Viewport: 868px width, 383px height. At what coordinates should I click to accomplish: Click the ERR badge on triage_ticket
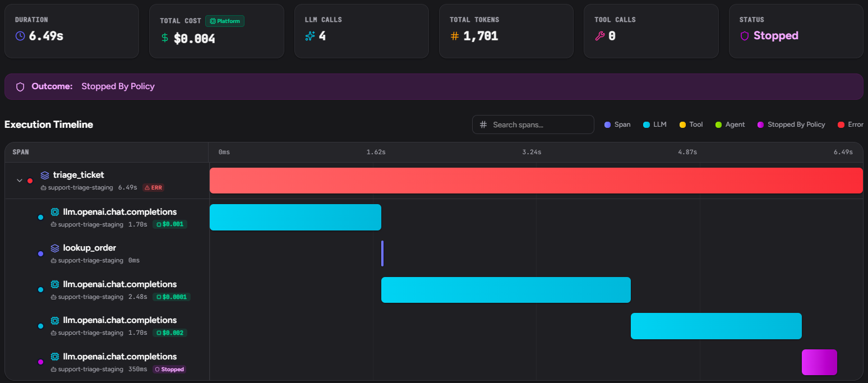coord(153,187)
